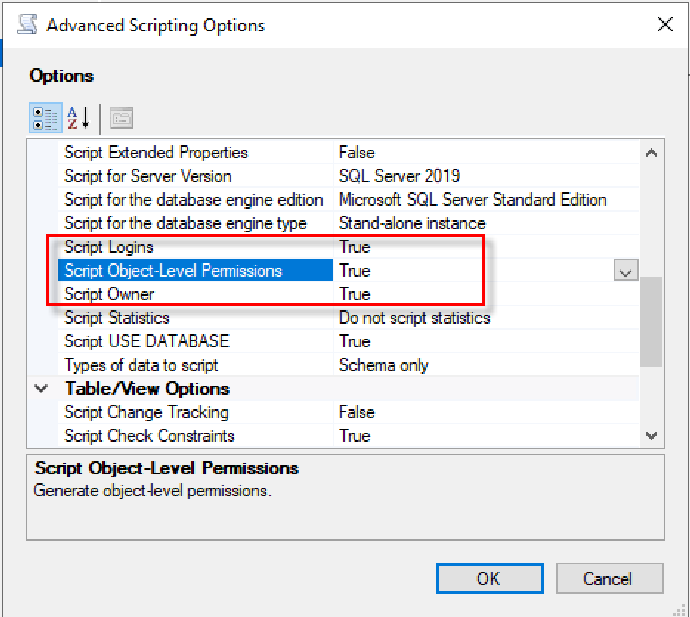Click the Script for Server Version value
The image size is (690, 617).
click(x=399, y=176)
